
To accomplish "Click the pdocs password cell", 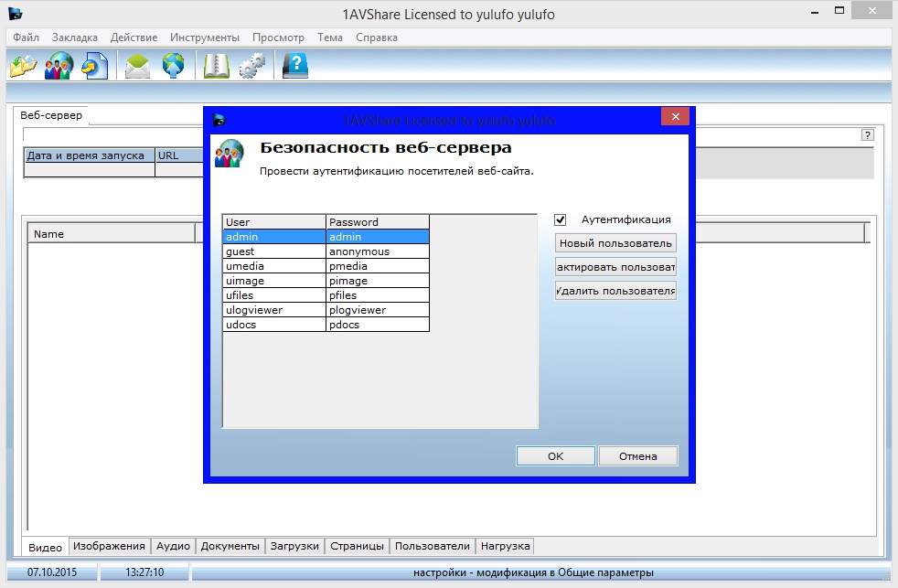I will (378, 324).
